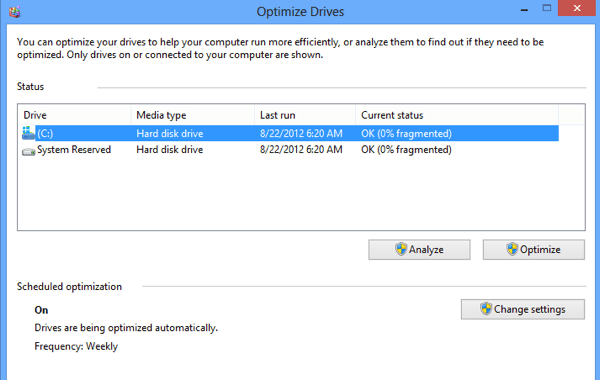Minimize the Optimize Drives window

tap(524, 9)
